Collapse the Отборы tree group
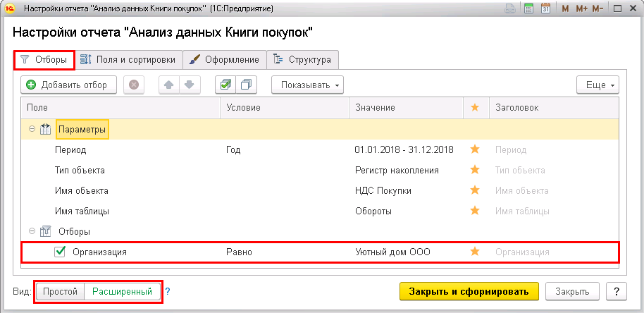The width and height of the screenshot is (644, 313). point(32,232)
